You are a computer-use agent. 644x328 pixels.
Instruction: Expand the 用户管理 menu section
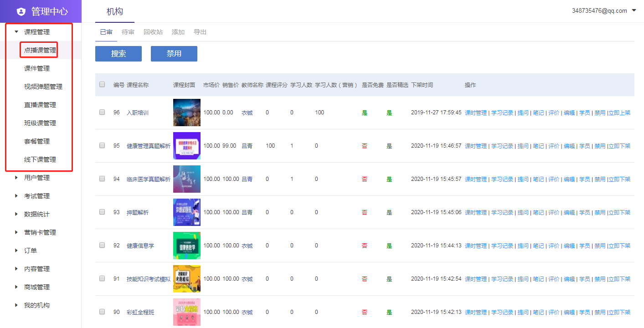click(x=16, y=178)
